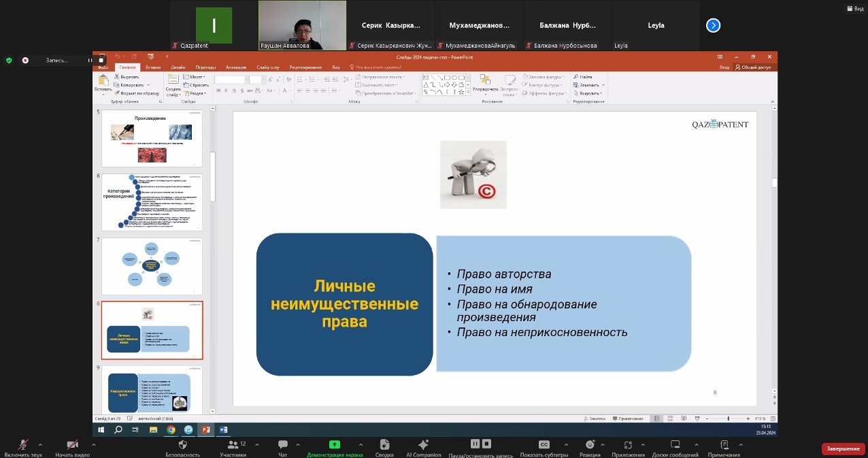
Task: Click the green Share Screen icon
Action: 334,445
